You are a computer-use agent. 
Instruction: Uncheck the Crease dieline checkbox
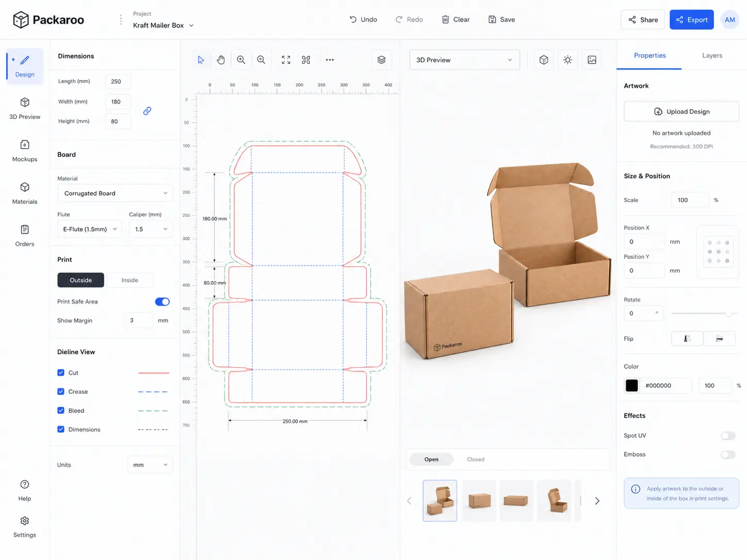61,391
